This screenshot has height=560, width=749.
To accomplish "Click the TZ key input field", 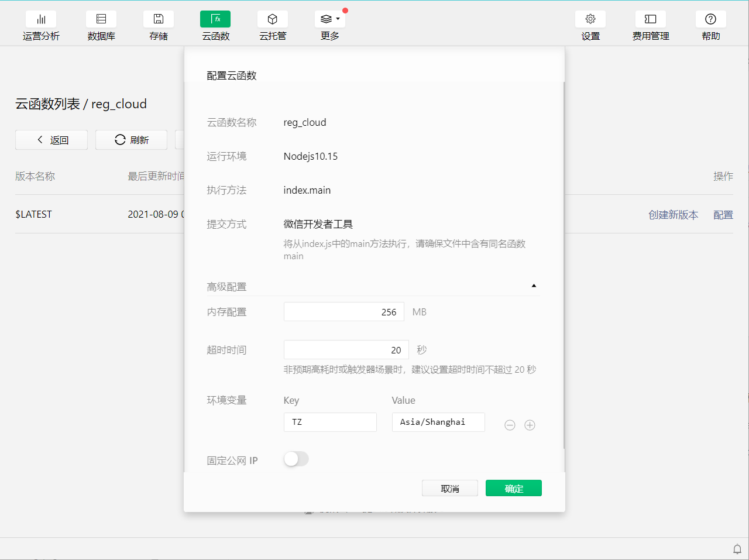I will point(330,422).
